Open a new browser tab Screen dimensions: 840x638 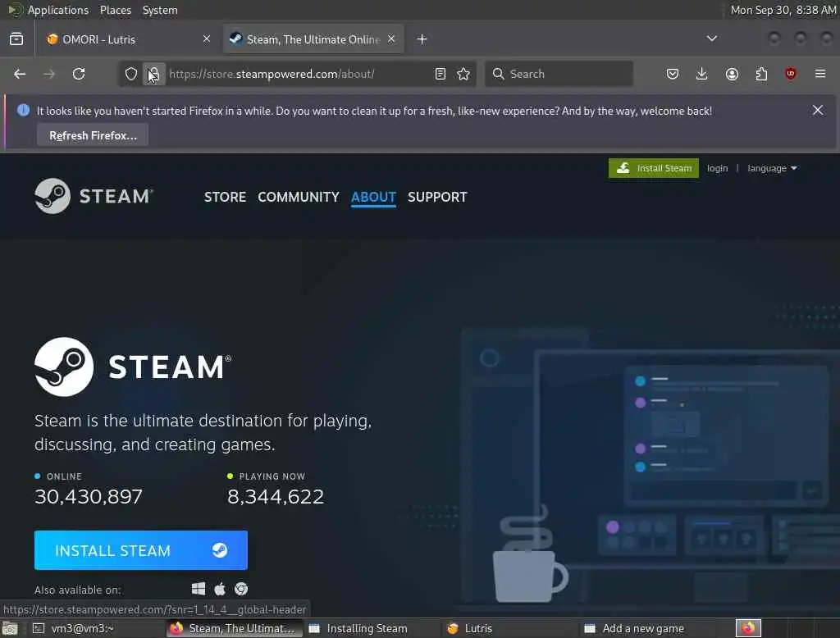pyautogui.click(x=422, y=39)
